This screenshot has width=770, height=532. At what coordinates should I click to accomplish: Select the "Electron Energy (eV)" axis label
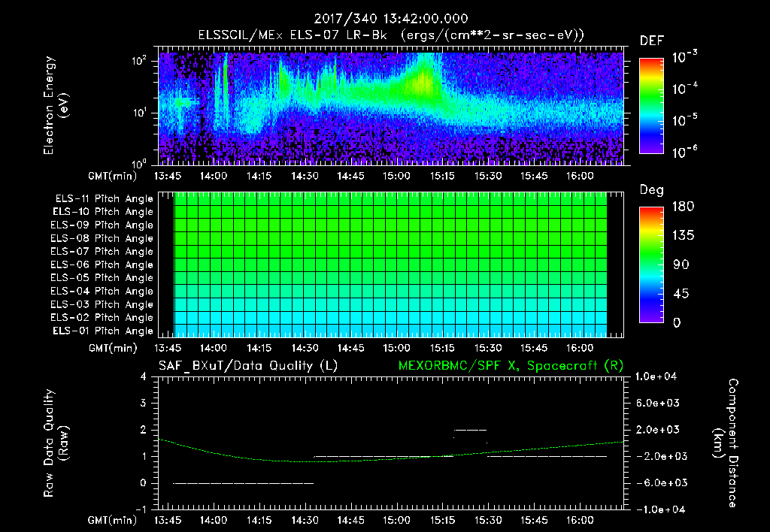point(56,105)
